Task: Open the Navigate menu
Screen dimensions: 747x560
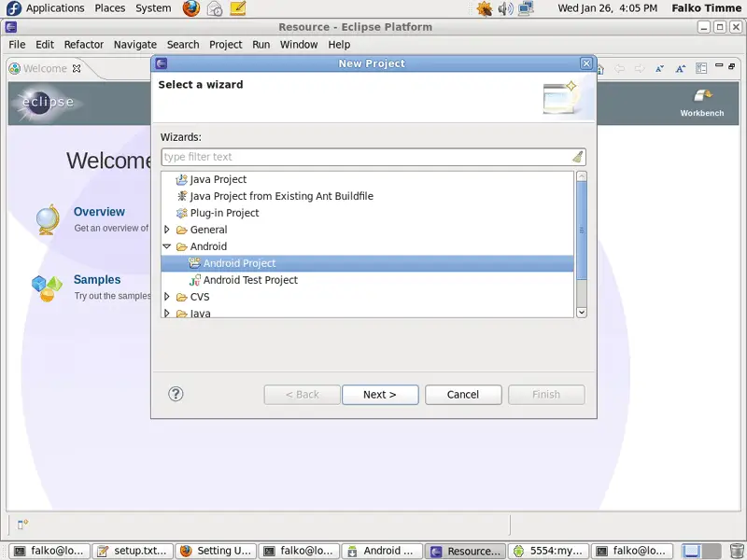Action: coord(135,44)
